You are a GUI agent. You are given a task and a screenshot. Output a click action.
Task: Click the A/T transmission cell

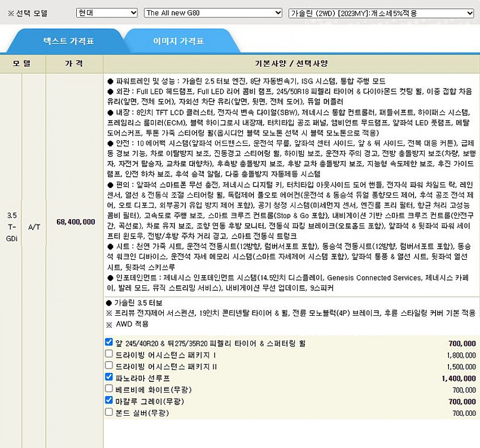[34, 226]
